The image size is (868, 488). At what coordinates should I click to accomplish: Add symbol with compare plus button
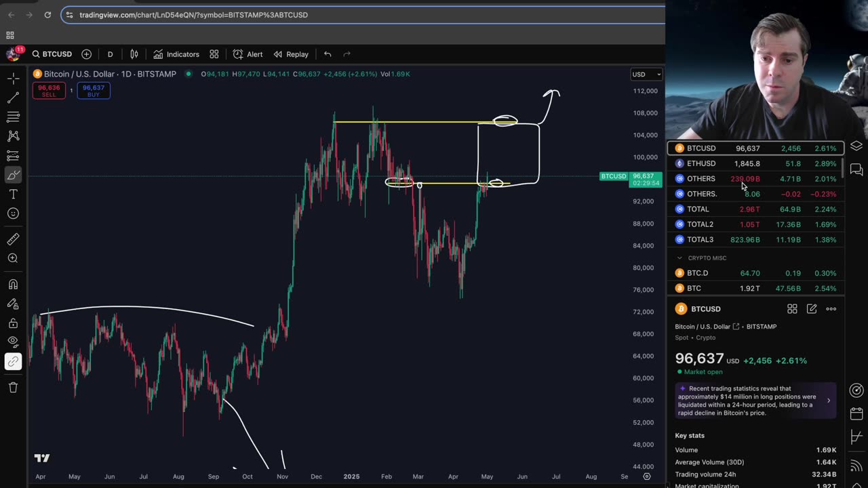point(86,54)
